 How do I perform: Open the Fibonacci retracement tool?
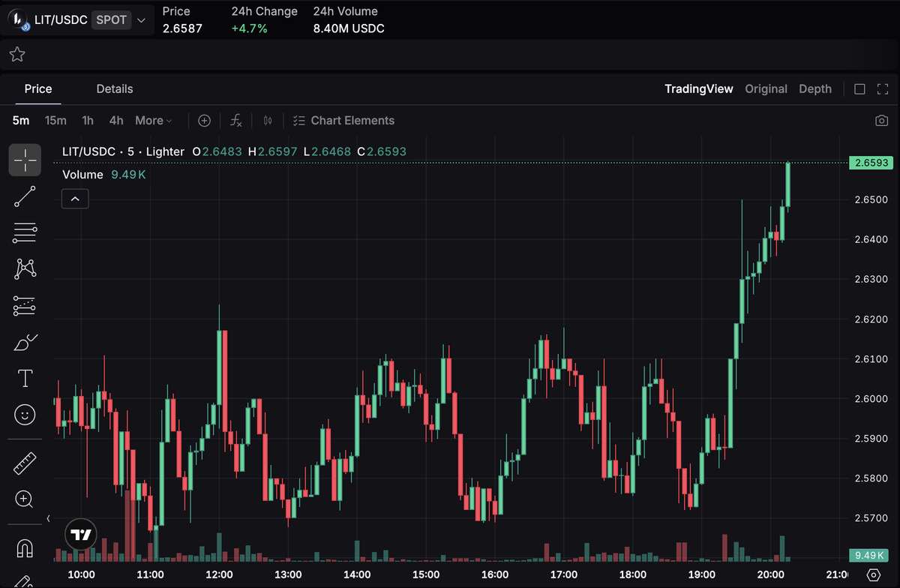(25, 232)
